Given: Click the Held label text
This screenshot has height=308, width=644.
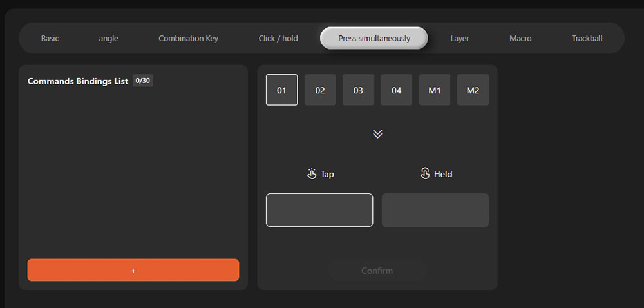Looking at the screenshot, I should coord(443,174).
